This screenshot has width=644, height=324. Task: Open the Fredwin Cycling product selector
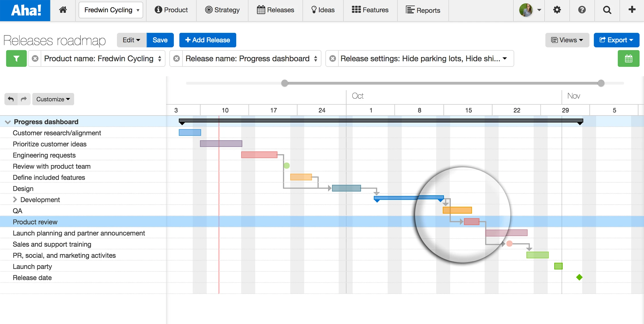[x=111, y=10]
